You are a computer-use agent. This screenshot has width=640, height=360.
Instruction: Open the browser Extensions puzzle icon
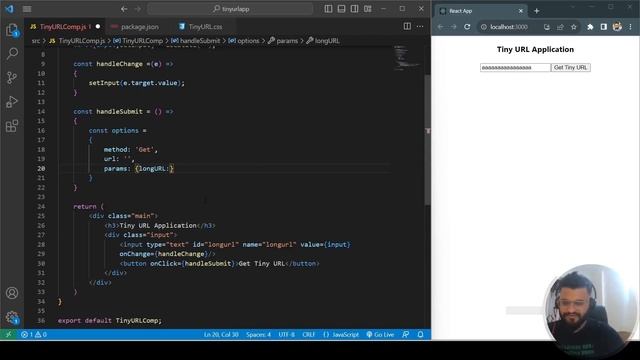590,27
